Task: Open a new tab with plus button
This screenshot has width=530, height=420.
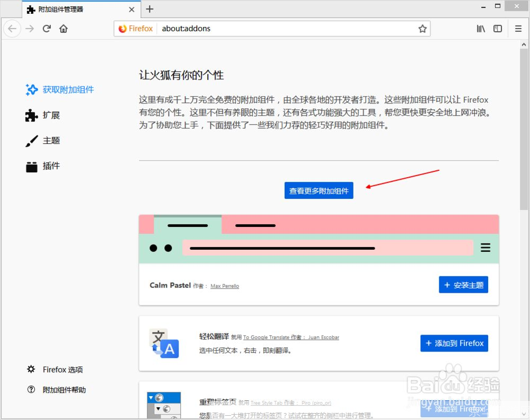Action: pos(149,9)
